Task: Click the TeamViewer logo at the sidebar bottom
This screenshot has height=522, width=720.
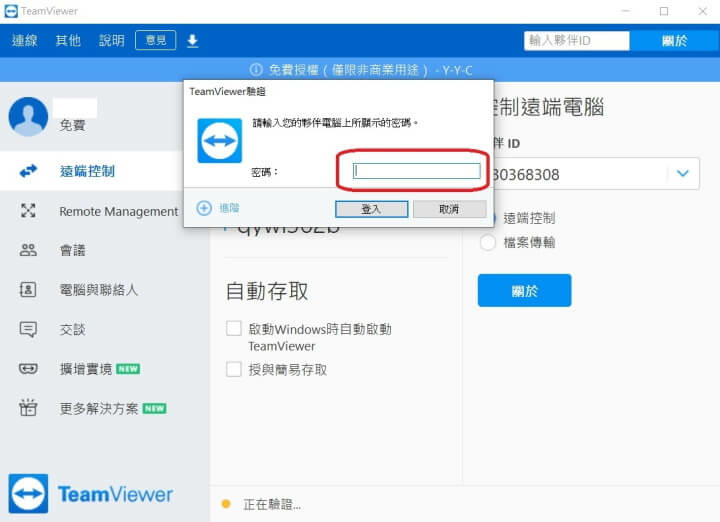Action: pyautogui.click(x=90, y=494)
